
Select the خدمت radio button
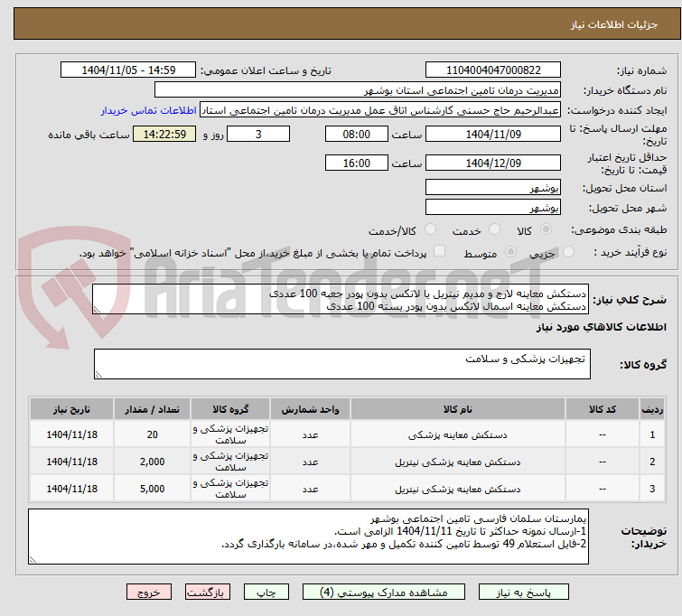coord(494,229)
